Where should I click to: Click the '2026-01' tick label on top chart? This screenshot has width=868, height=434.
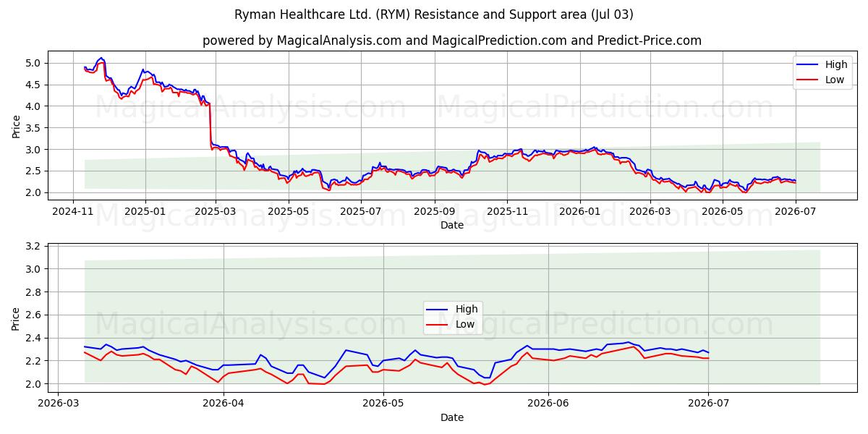pyautogui.click(x=580, y=210)
